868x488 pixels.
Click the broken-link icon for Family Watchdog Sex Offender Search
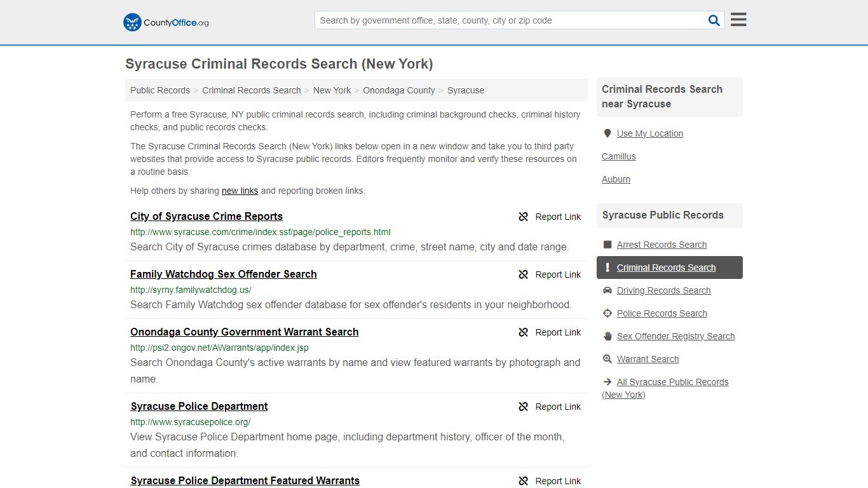[x=524, y=274]
